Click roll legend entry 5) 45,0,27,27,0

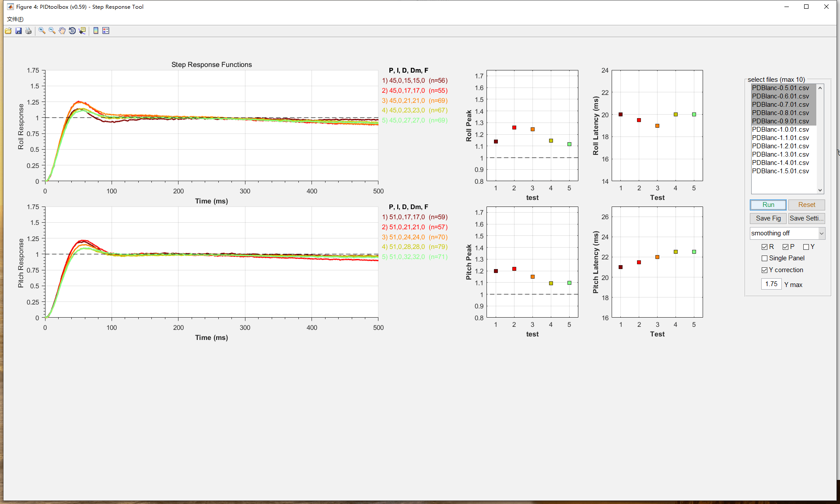point(415,120)
